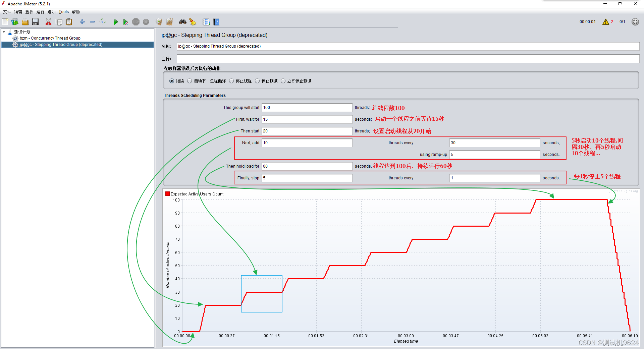Image resolution: width=644 pixels, height=349 pixels.
Task: Click the 'Finally, stop' threads field
Action: pyautogui.click(x=307, y=178)
